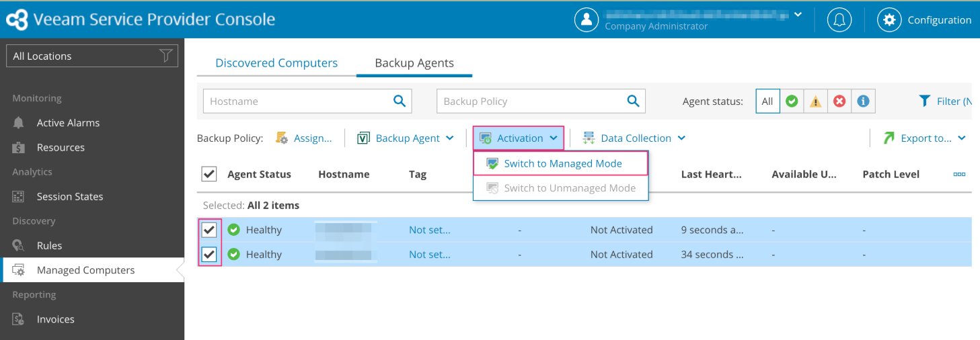The image size is (980, 340).
Task: Open the user account avatar icon
Action: [x=587, y=19]
